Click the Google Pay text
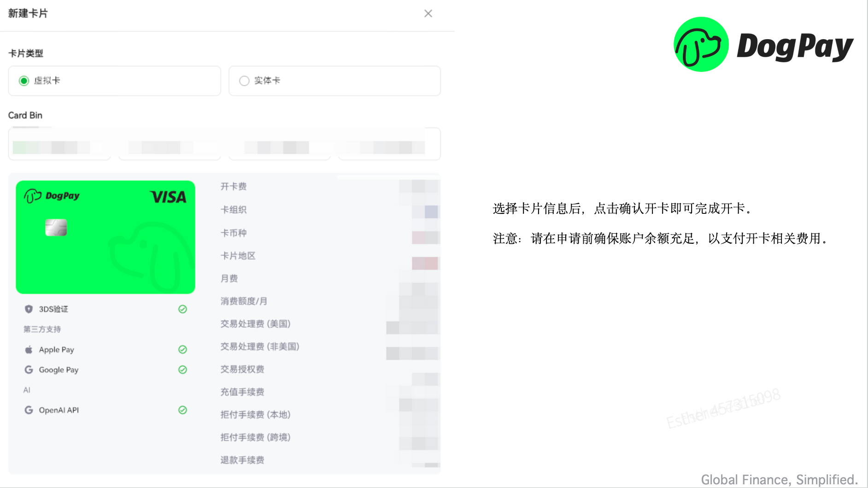The height and width of the screenshot is (488, 868). pyautogui.click(x=59, y=370)
